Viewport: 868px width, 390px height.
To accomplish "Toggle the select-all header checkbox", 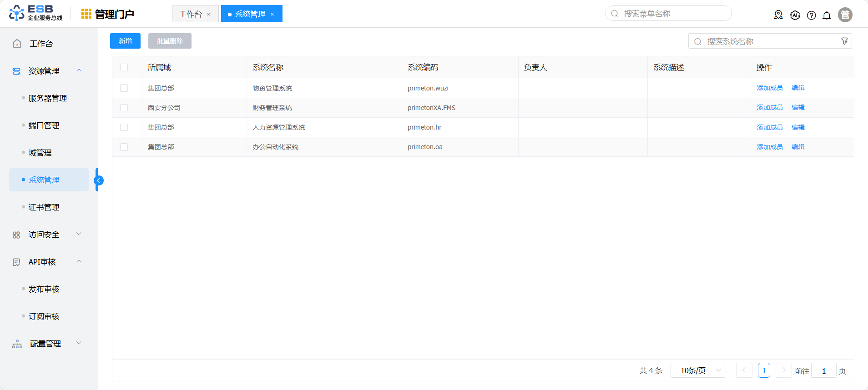I will coord(124,68).
